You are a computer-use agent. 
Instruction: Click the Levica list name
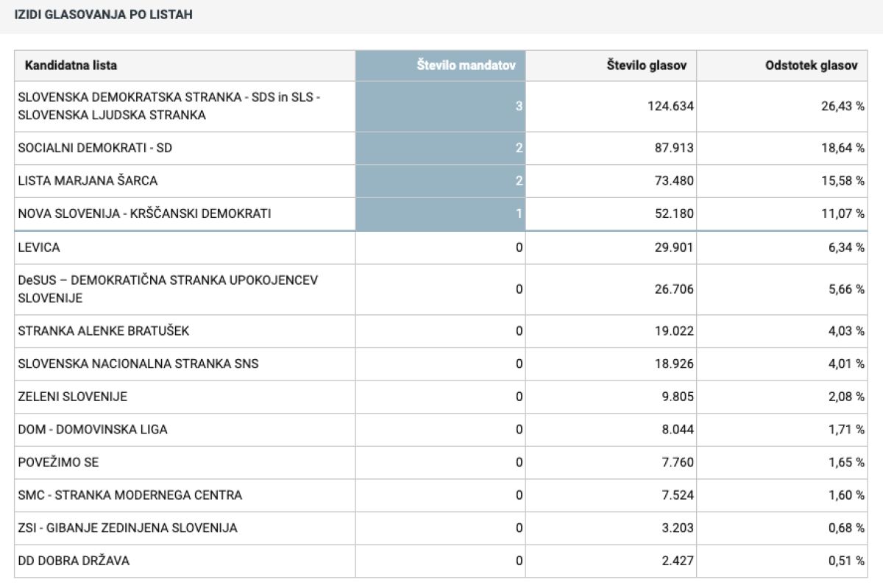39,247
